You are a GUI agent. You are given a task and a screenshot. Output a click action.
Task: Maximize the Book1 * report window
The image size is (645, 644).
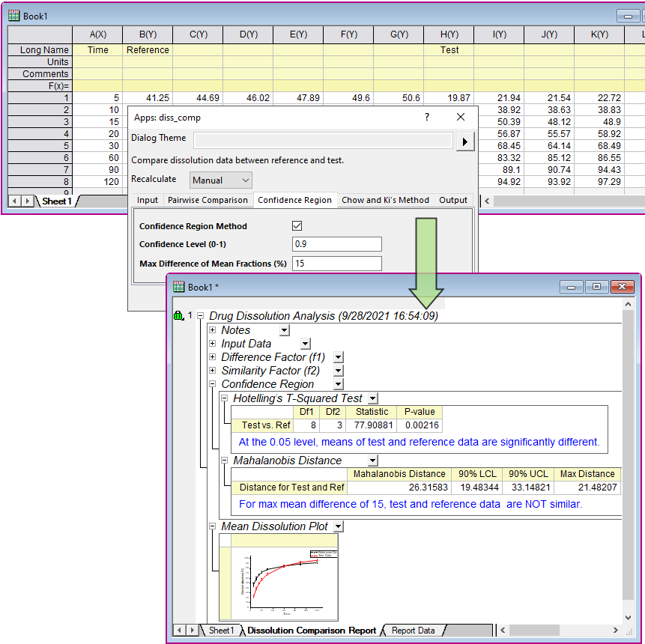tap(596, 287)
